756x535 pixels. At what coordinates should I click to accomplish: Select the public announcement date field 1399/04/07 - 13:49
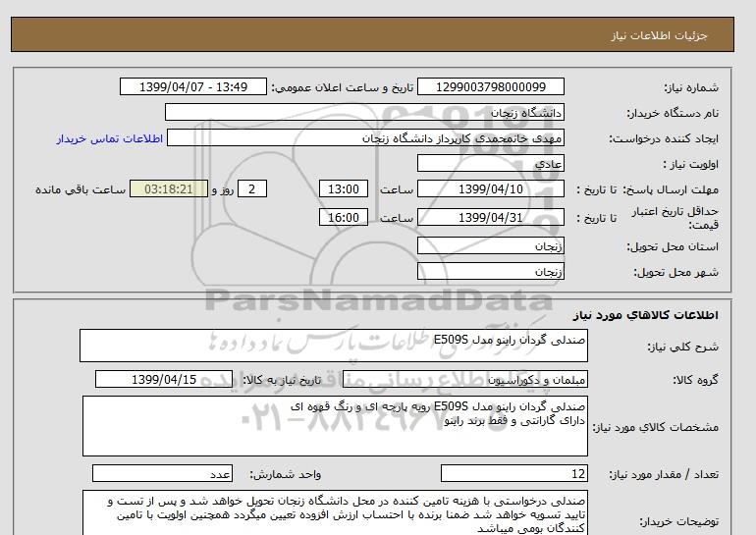pyautogui.click(x=193, y=87)
